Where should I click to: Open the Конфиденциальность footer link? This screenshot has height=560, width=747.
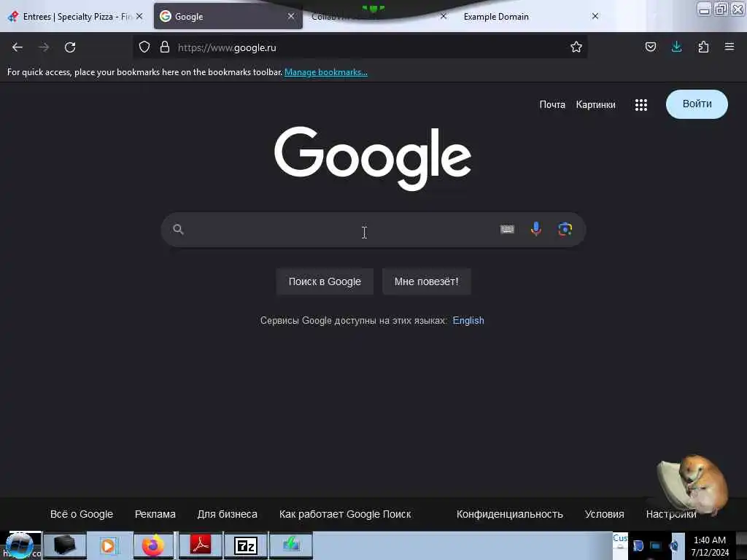pyautogui.click(x=510, y=514)
